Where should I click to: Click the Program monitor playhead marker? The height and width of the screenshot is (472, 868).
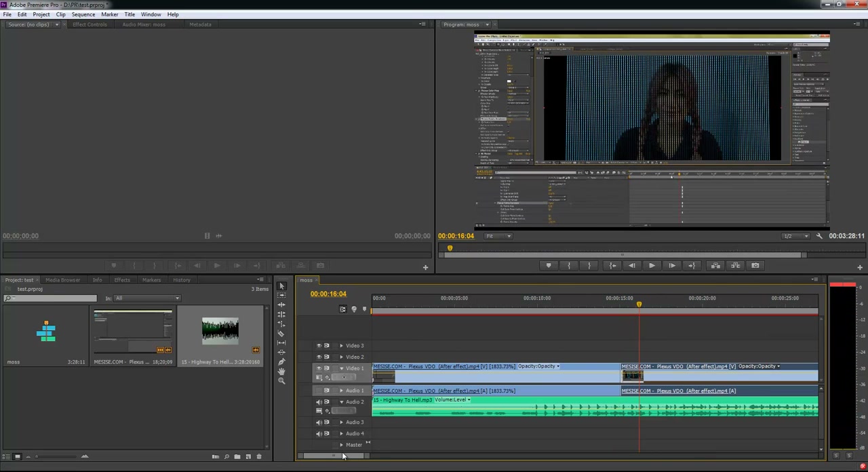pyautogui.click(x=450, y=249)
